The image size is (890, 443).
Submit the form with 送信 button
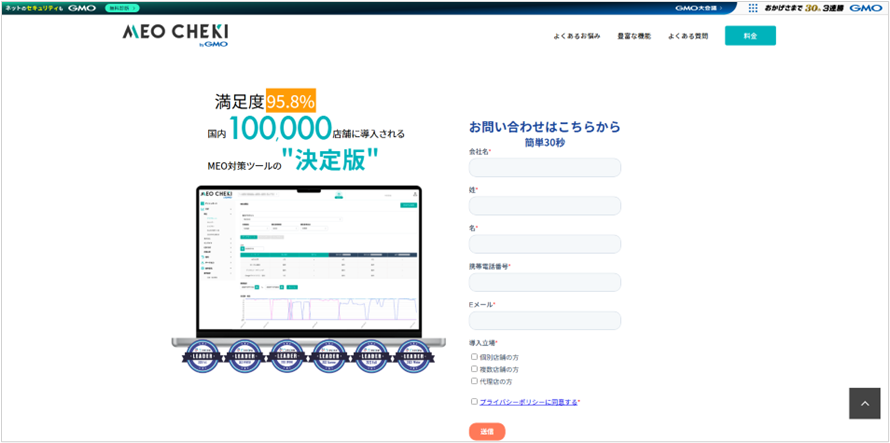click(x=487, y=431)
